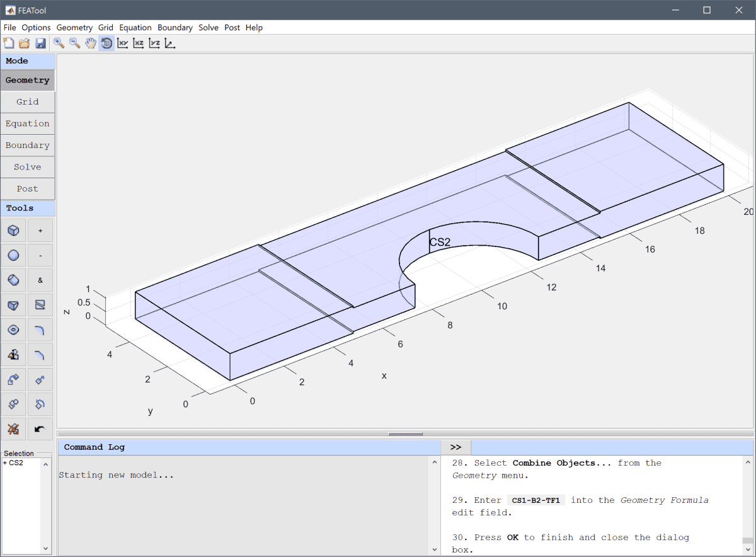
Task: Open the Geometry menu
Action: click(74, 28)
